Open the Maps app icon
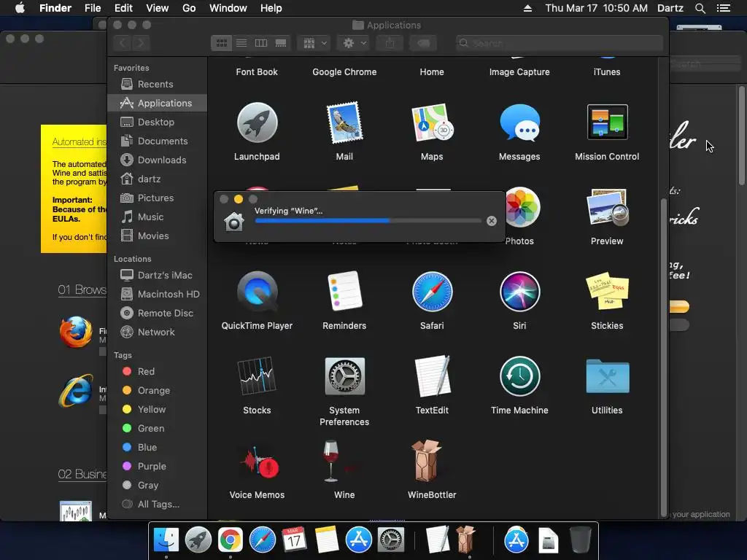 432,122
